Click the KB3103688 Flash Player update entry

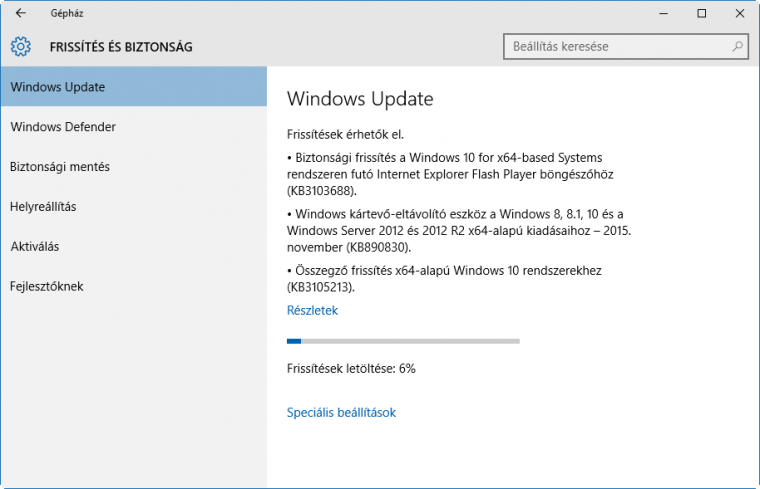tap(450, 174)
